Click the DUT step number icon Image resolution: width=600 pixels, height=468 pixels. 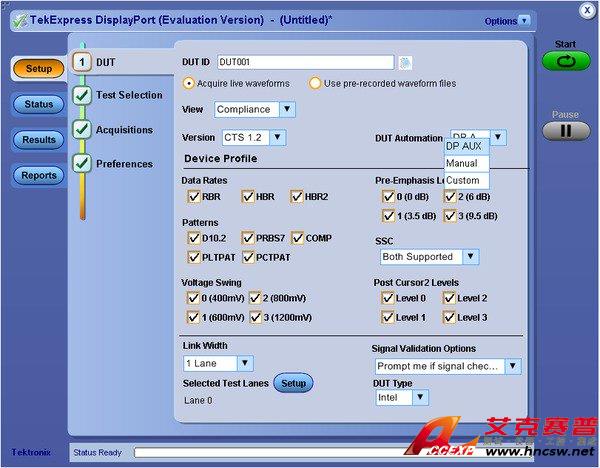point(82,62)
